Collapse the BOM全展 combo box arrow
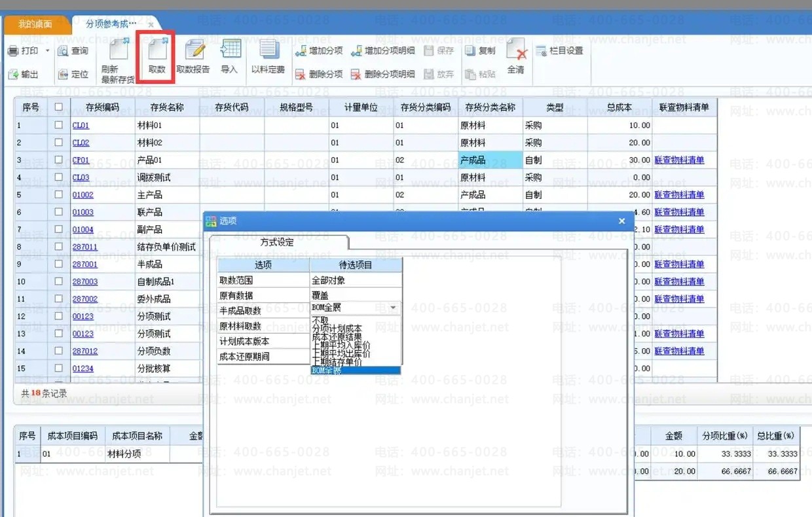The height and width of the screenshot is (517, 812). click(394, 308)
